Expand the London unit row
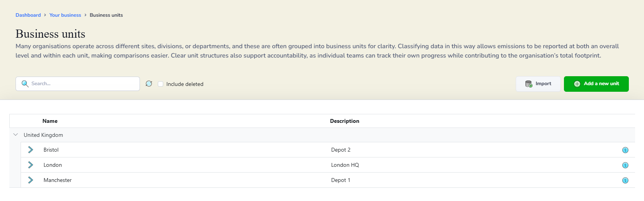644x201 pixels. click(x=31, y=165)
